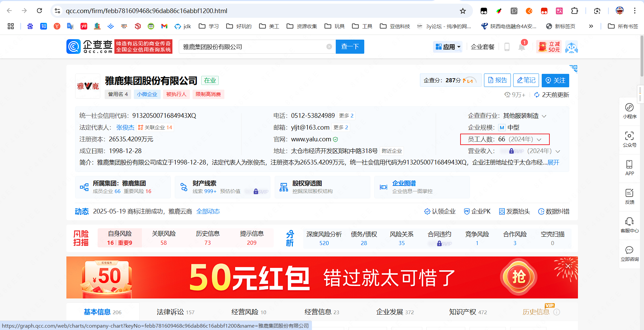Click the company name search input field
The width and height of the screenshot is (644, 330).
tap(252, 47)
